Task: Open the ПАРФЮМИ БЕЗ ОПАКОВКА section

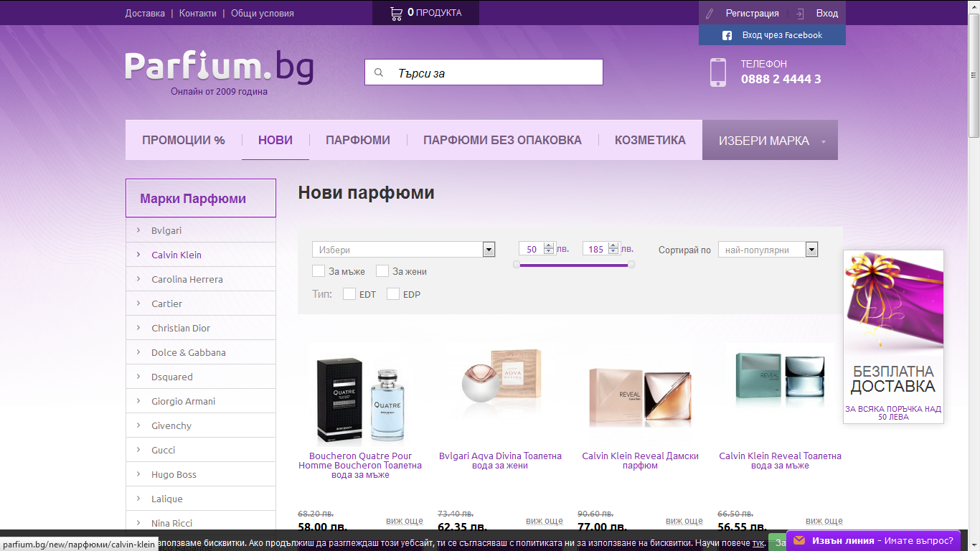Action: [501, 140]
